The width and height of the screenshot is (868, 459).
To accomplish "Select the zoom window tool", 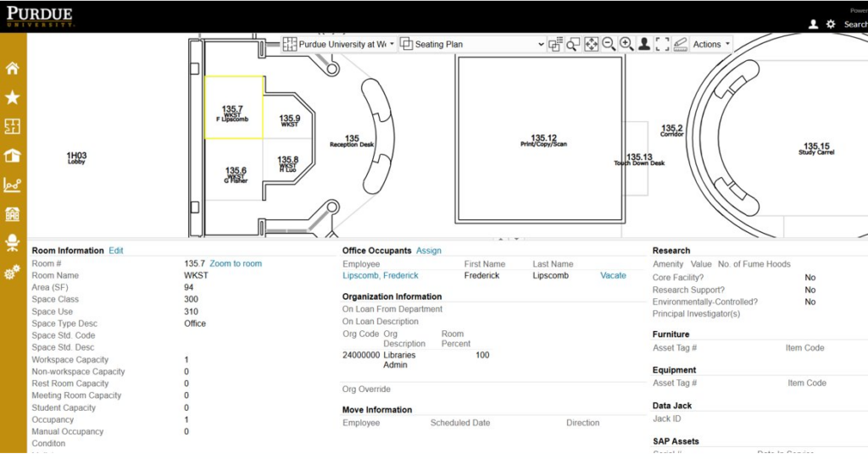I will click(x=573, y=44).
